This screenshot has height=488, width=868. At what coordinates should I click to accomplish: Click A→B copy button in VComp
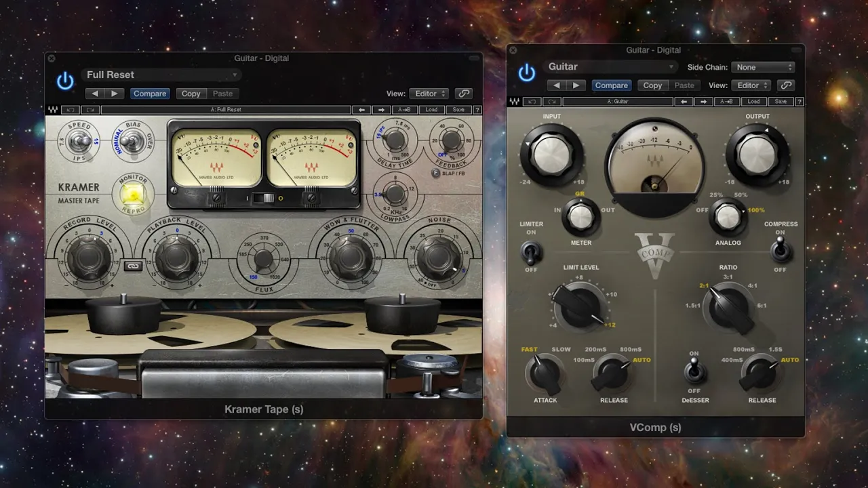(726, 102)
